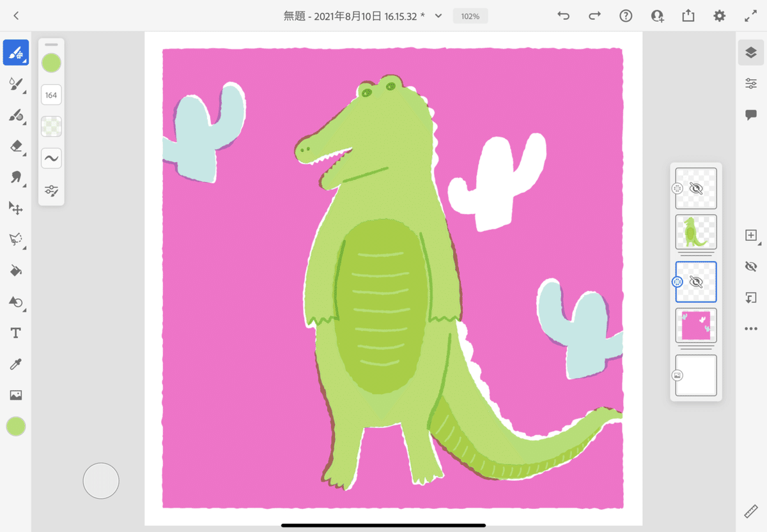767x532 pixels.
Task: Select the crocodile layer thumbnail
Action: pos(696,232)
